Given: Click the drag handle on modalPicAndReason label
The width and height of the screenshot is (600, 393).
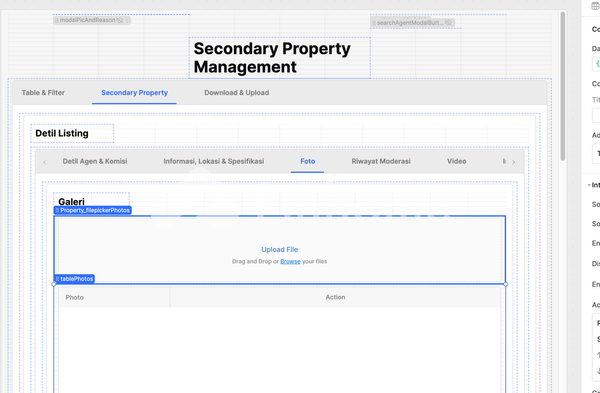Looking at the screenshot, I should click(57, 20).
